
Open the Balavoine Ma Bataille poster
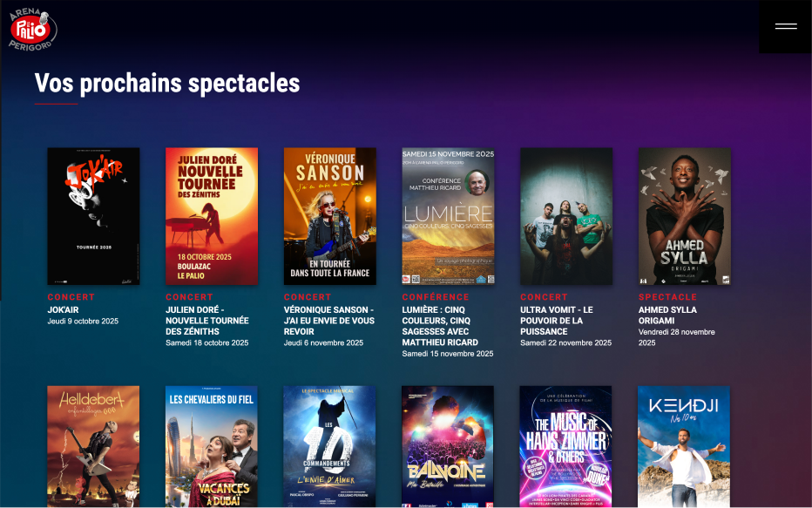[x=448, y=446]
